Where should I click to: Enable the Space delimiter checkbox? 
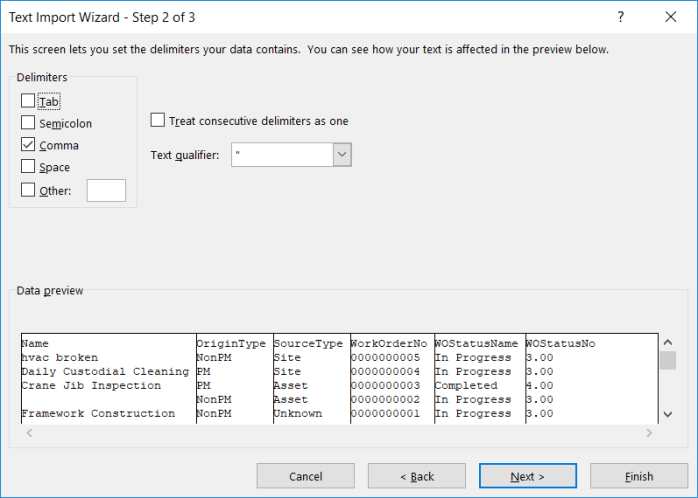point(28,166)
